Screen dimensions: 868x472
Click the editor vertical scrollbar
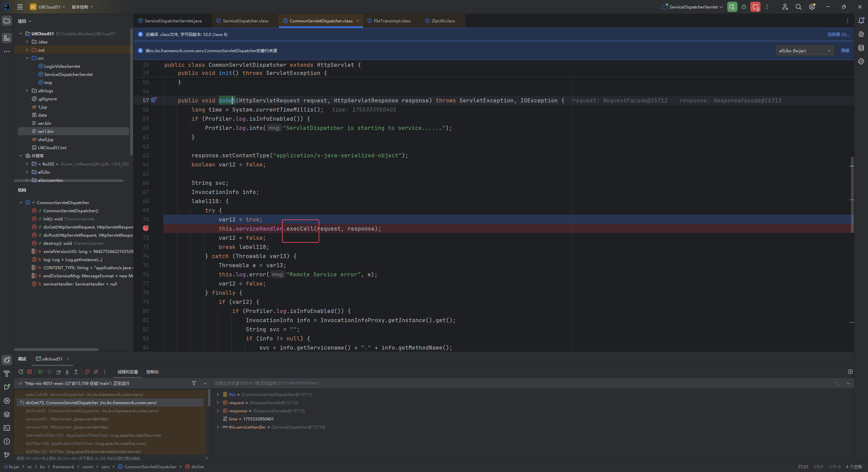[x=852, y=195]
